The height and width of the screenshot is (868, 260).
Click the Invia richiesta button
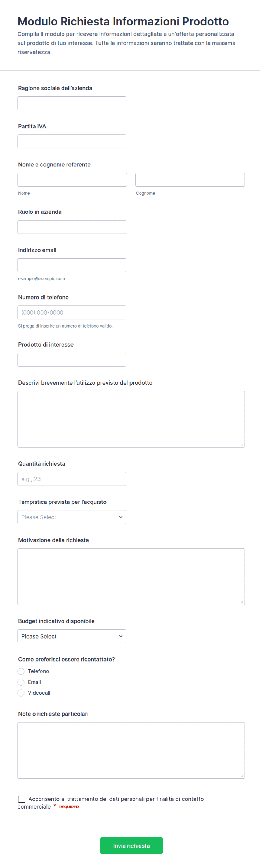131,846
